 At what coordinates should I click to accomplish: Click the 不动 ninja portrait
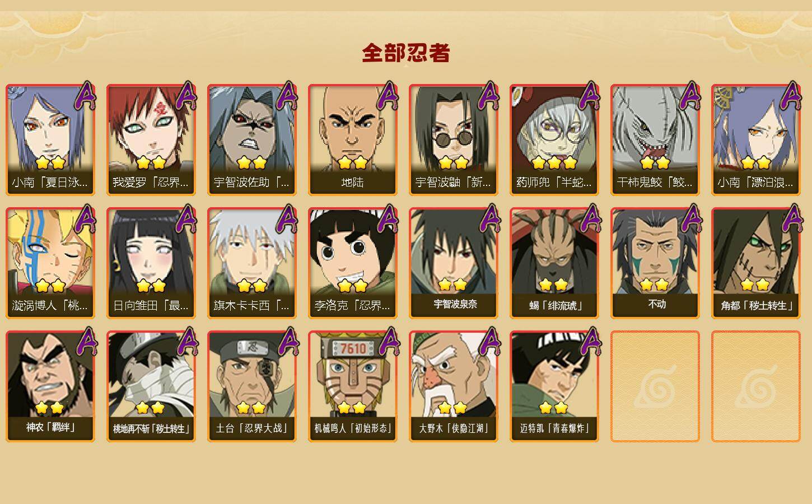[x=655, y=263]
